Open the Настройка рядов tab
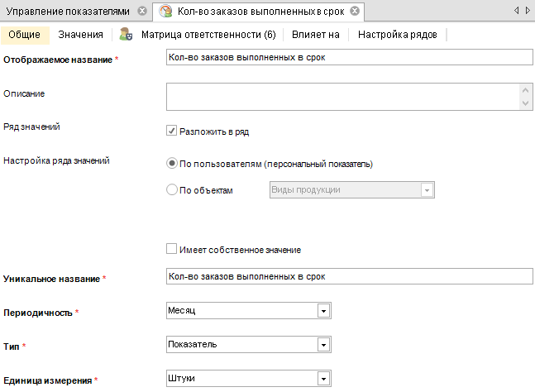The width and height of the screenshot is (535, 392). click(397, 35)
